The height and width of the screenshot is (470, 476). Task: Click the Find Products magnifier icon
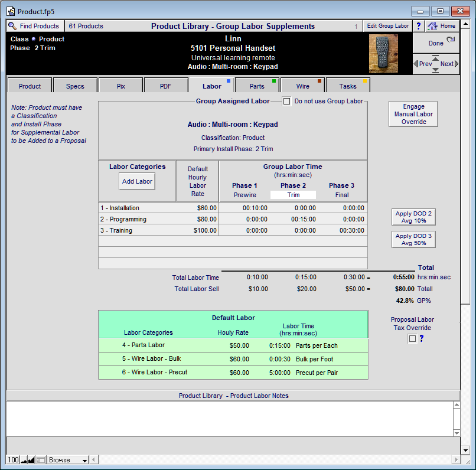pos(12,26)
